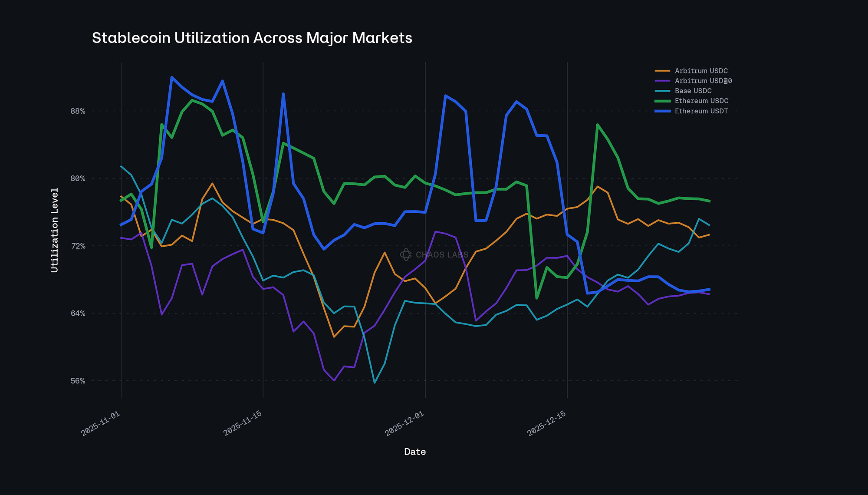Toggle the Base USDC legend label
This screenshot has height=495, width=868.
[x=693, y=91]
